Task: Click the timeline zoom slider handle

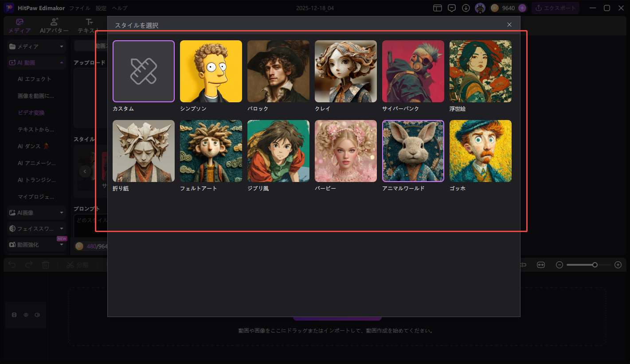Action: 595,265
